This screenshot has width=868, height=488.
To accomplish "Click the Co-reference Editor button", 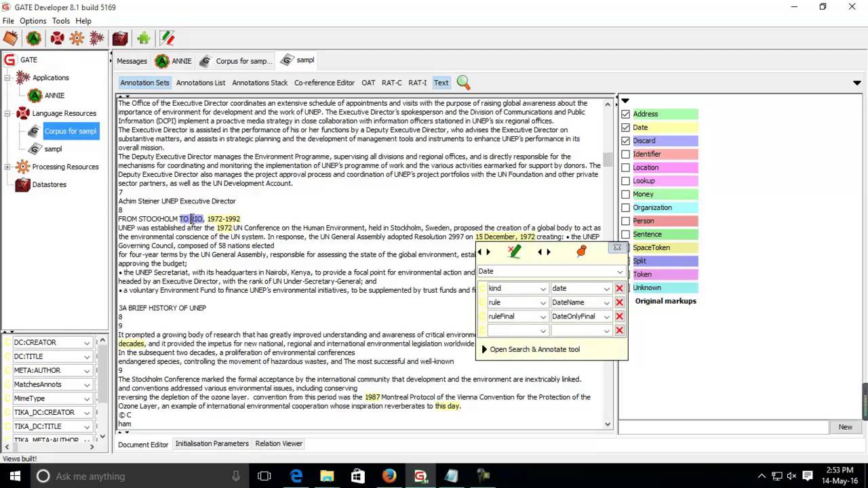I will pyautogui.click(x=324, y=83).
